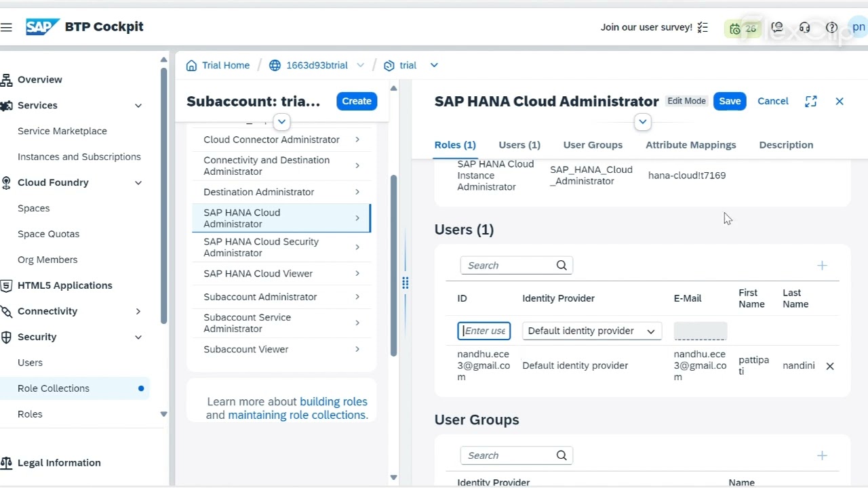Select SAP HANA Cloud Security Administrator row
Viewport: 868px width, 488px height.
point(281,247)
